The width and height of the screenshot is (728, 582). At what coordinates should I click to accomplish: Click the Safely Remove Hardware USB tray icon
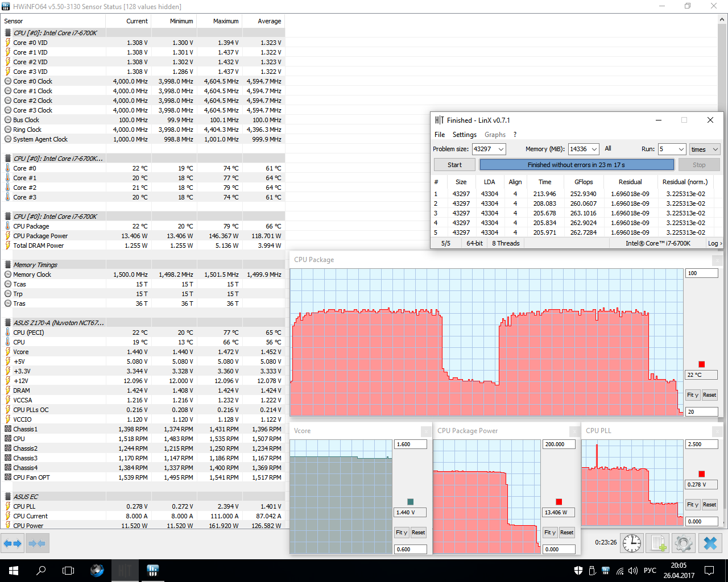(592, 571)
